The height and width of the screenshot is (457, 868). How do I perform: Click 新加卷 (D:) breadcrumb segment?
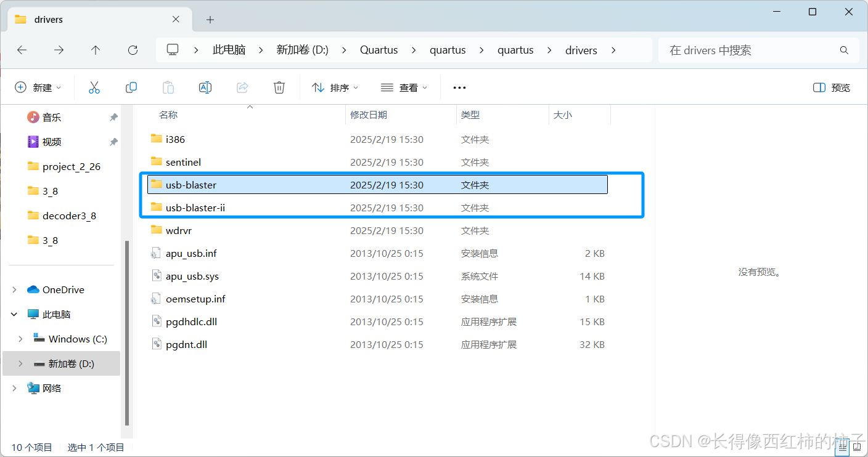[303, 50]
